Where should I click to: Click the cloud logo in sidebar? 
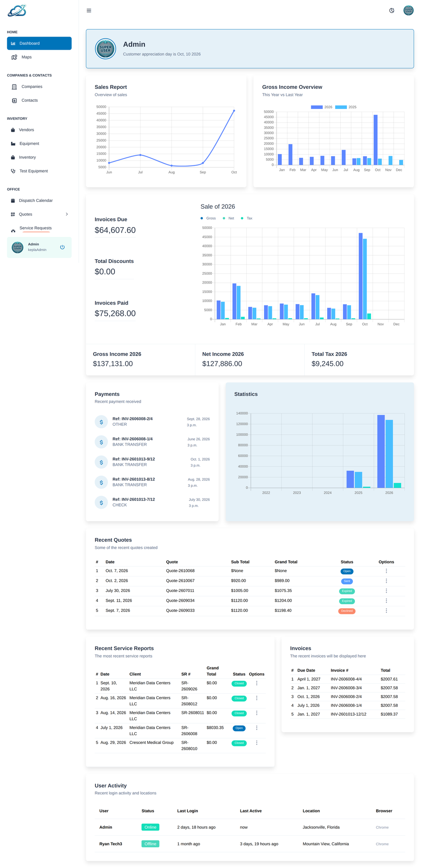(17, 11)
